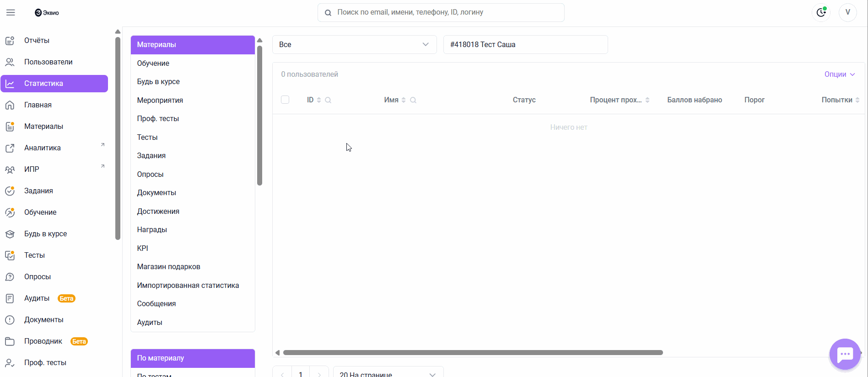The image size is (868, 377).
Task: Expand the Опции dropdown
Action: [x=840, y=74]
